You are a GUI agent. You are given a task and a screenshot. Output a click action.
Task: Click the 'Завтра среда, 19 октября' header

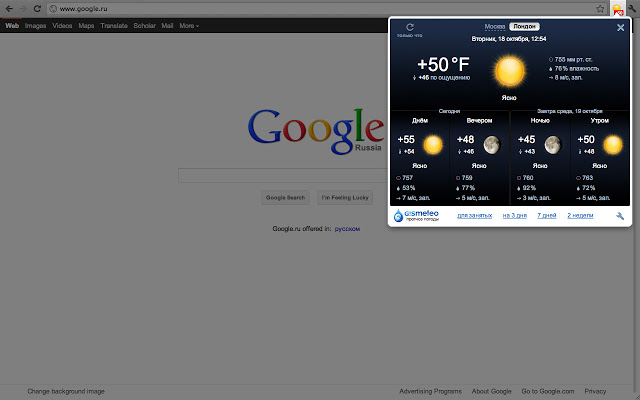tap(569, 111)
